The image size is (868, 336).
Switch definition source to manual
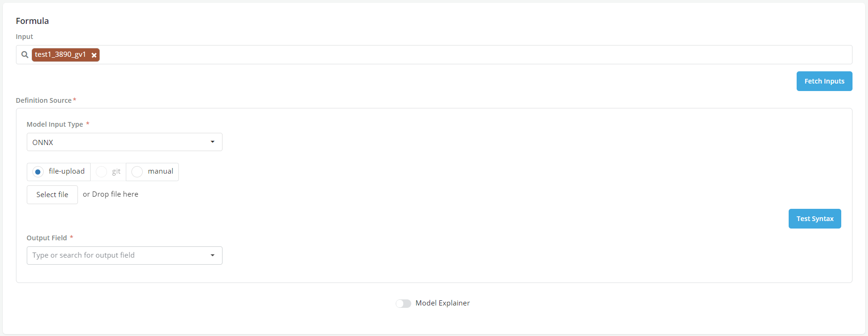click(x=137, y=172)
